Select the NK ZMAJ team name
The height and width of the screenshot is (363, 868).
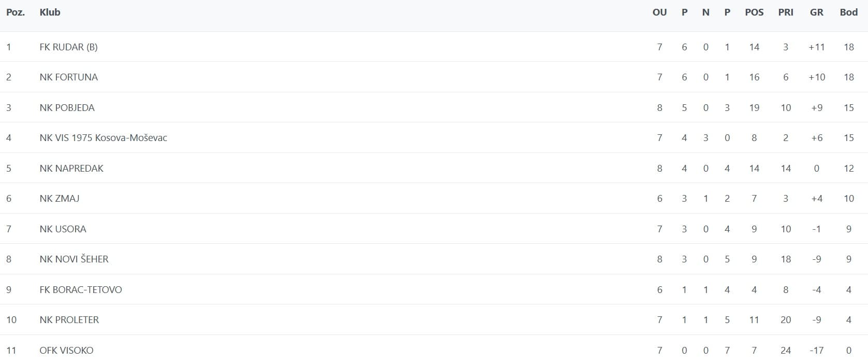coord(60,199)
